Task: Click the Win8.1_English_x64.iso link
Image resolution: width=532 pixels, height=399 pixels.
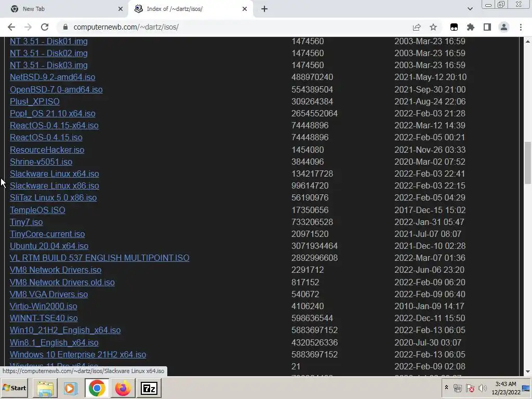Action: (x=54, y=343)
